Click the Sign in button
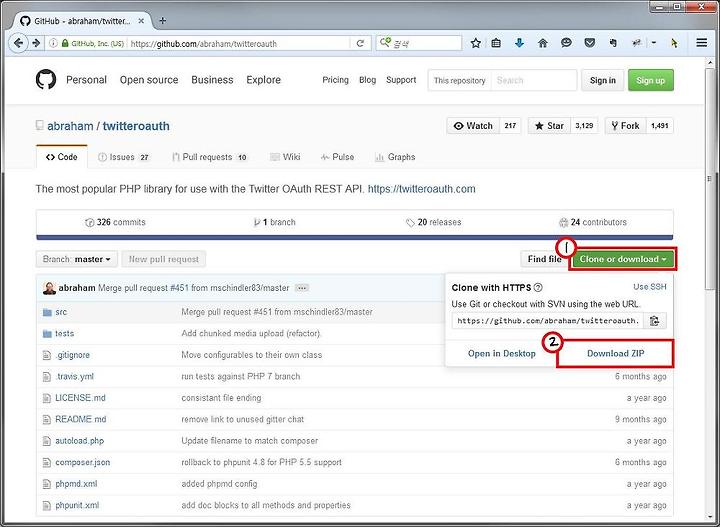The height and width of the screenshot is (527, 720). point(602,80)
